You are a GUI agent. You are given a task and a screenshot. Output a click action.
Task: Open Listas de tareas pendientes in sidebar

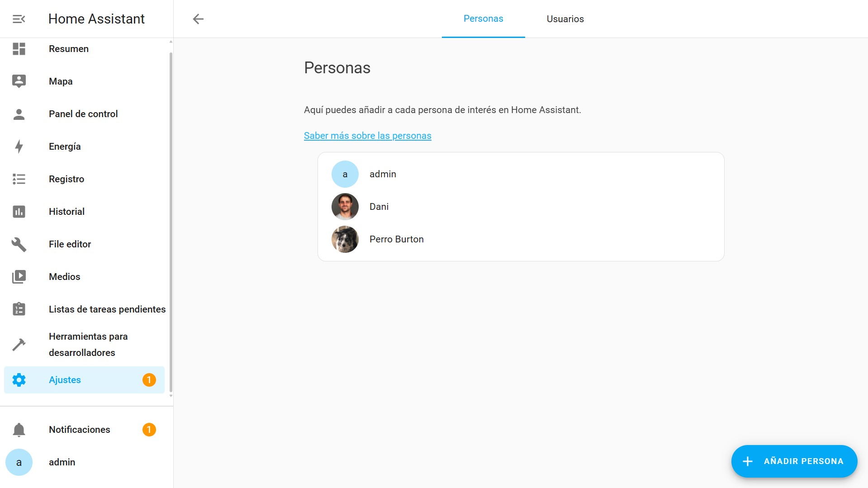[107, 309]
